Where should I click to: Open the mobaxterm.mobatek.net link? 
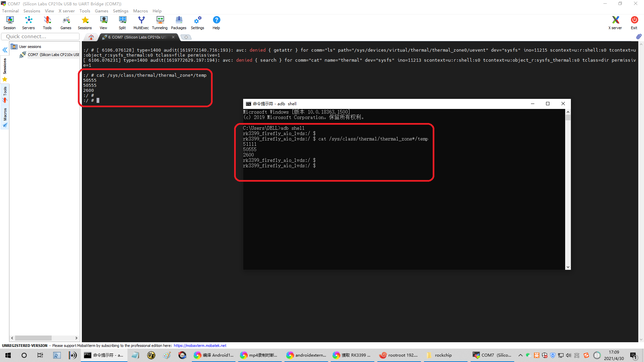click(200, 346)
